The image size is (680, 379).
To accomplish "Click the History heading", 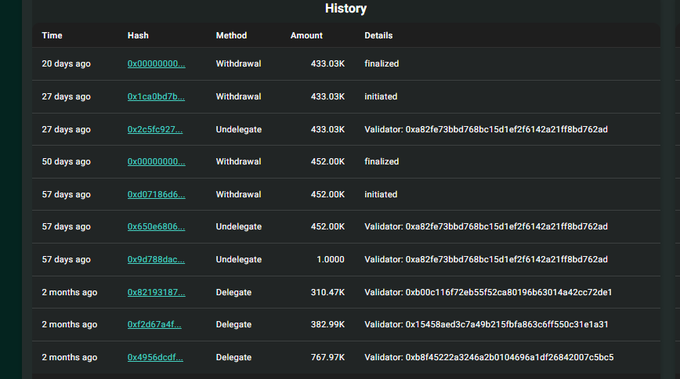I will tap(346, 8).
